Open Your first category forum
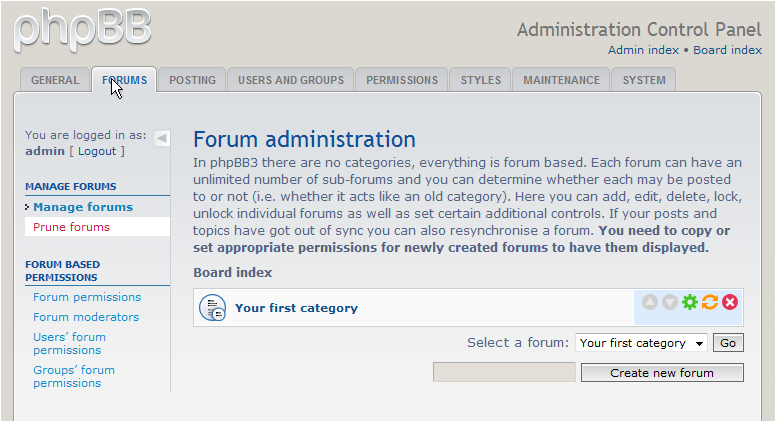This screenshot has height=422, width=776. 296,308
